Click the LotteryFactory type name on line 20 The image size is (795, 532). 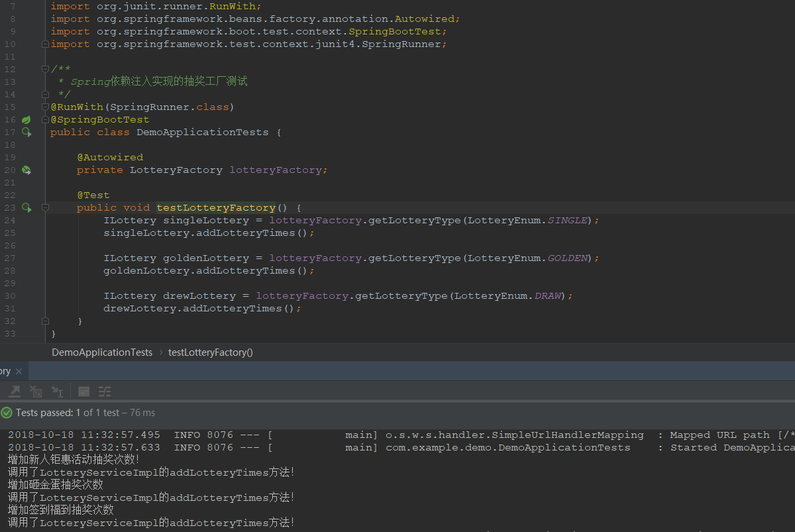point(176,170)
